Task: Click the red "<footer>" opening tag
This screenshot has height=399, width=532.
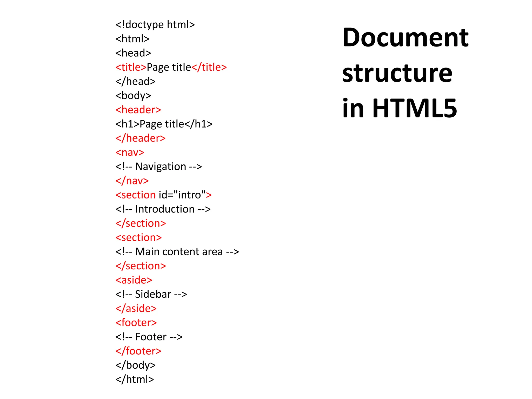Action: [136, 323]
